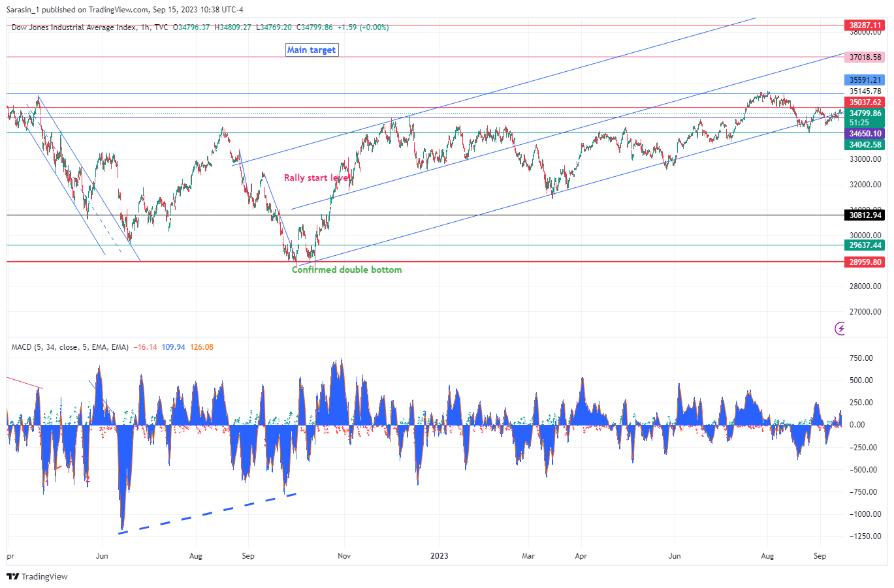Click the Apr label on time axis

(x=581, y=556)
